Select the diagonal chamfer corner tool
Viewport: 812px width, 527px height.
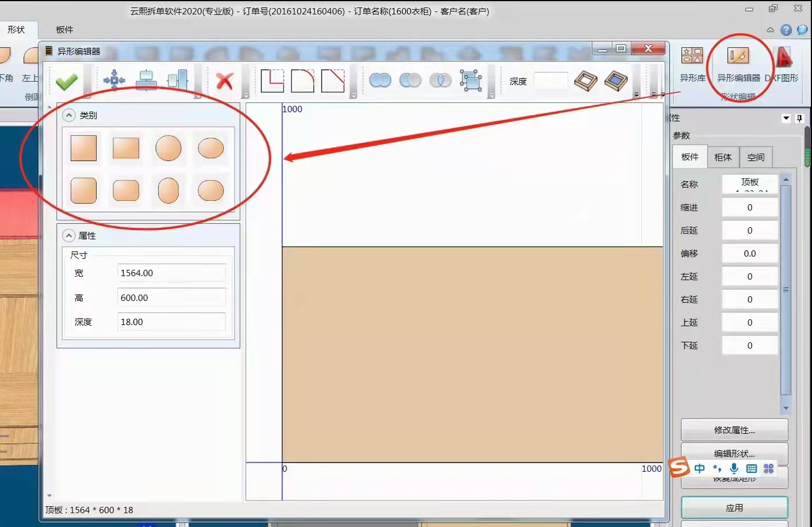332,81
